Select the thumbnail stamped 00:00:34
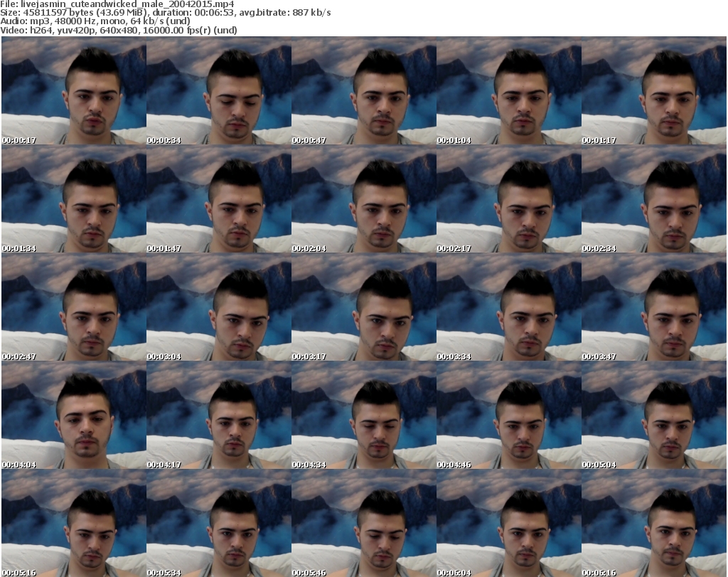The image size is (728, 577). (x=219, y=90)
